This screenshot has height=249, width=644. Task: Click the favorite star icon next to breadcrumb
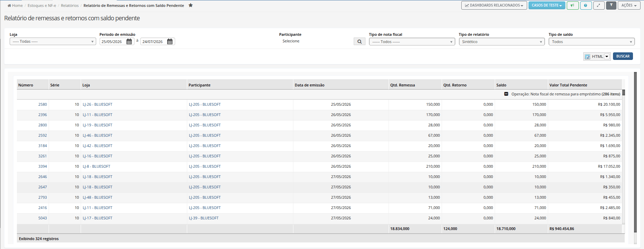191,5
